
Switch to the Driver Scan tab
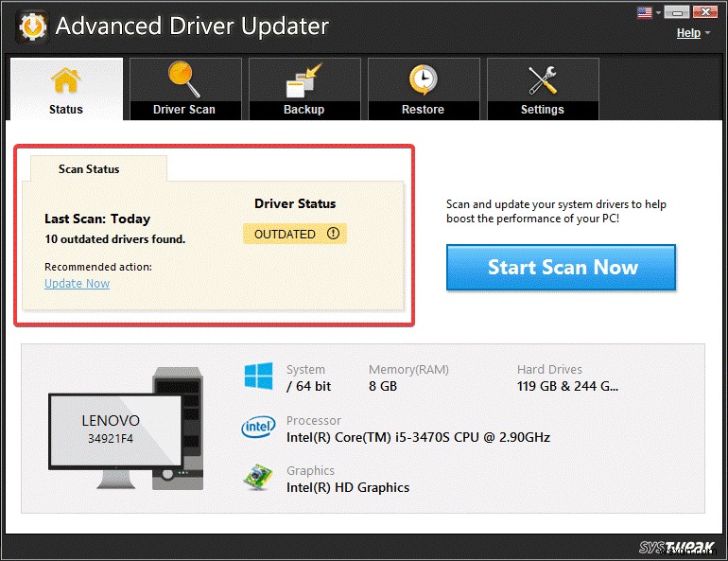click(185, 89)
